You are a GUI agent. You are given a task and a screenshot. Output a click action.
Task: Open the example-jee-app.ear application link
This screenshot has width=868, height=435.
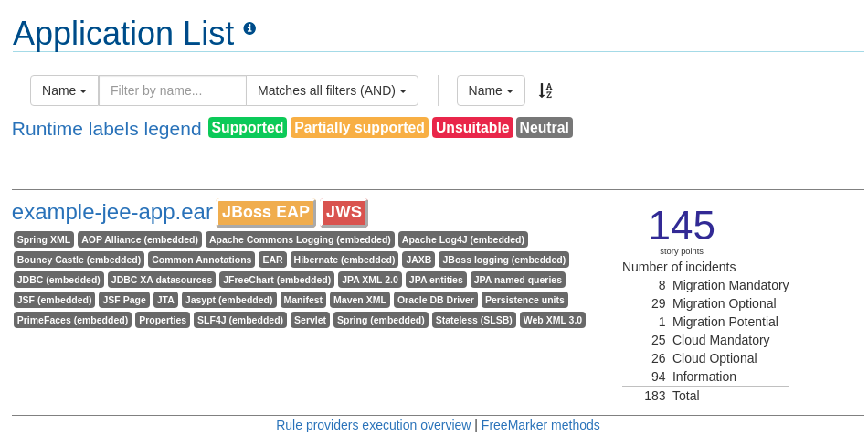click(x=112, y=212)
